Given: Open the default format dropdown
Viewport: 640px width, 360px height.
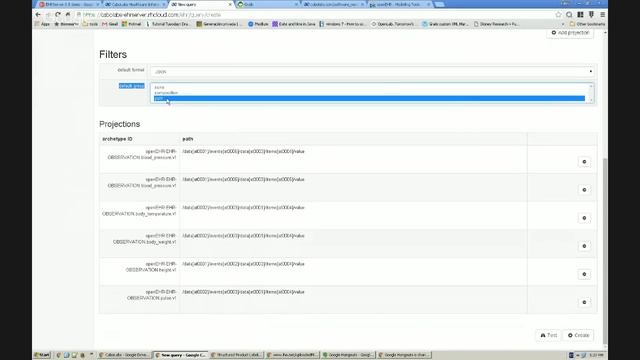Looking at the screenshot, I should (x=372, y=71).
